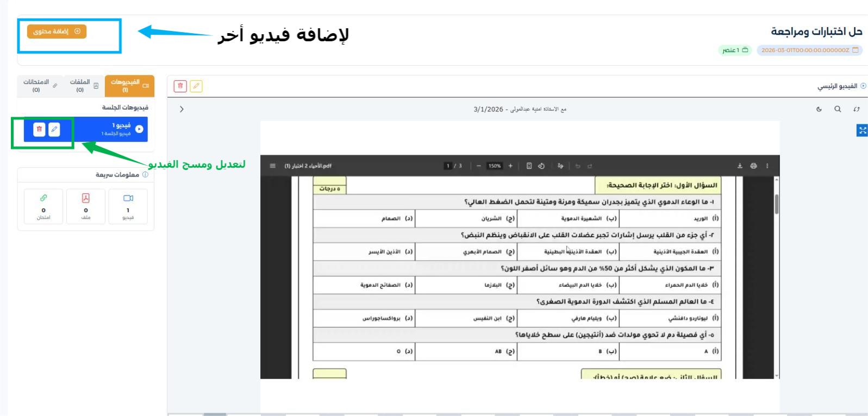Click the search magnifier icon in video header
This screenshot has width=868, height=416.
pos(838,109)
